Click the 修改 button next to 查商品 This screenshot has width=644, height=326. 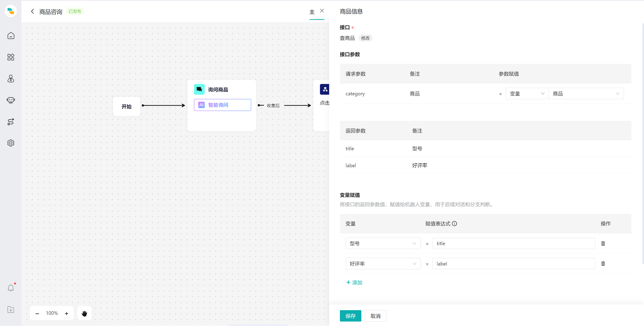[x=365, y=38]
